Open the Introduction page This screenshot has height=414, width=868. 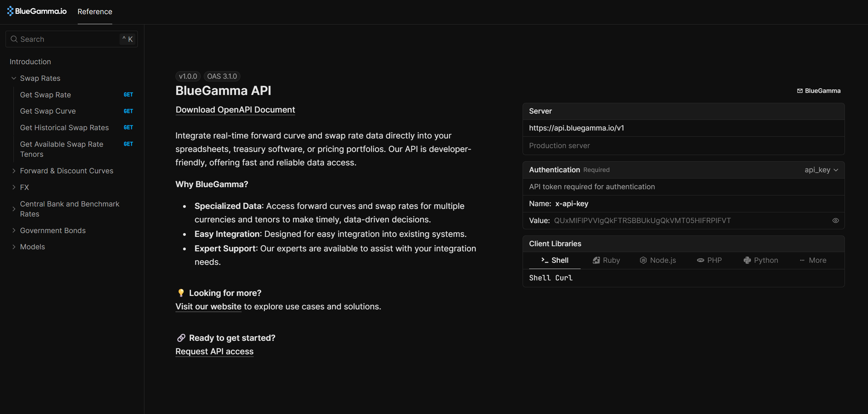pos(30,62)
